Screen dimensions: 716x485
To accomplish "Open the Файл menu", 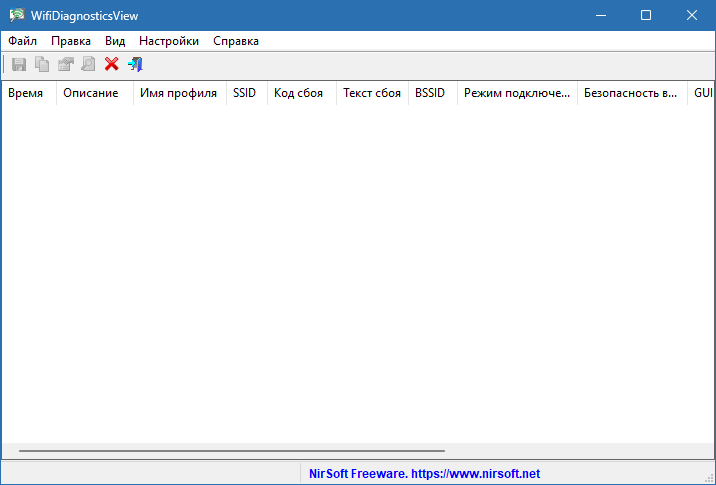I will click(x=22, y=41).
